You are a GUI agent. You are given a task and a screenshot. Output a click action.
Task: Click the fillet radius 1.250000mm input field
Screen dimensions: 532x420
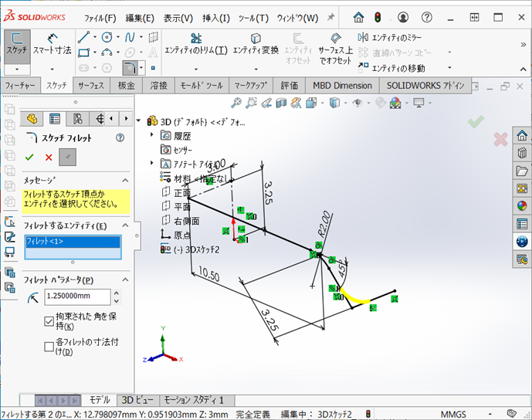pos(78,296)
